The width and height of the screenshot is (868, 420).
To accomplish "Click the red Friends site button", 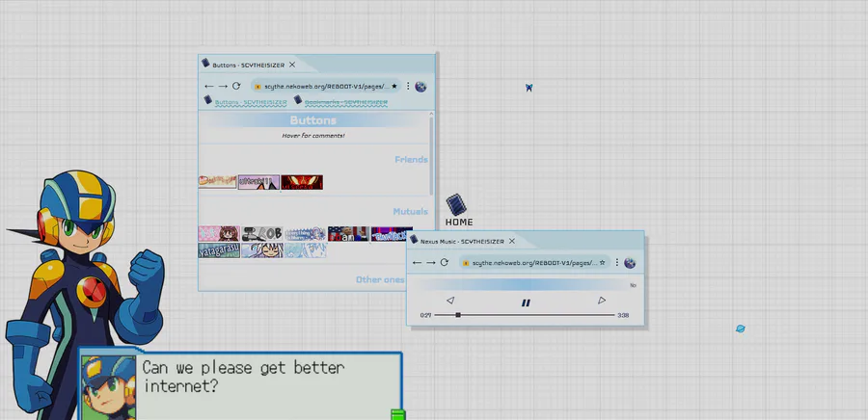I will click(x=302, y=182).
